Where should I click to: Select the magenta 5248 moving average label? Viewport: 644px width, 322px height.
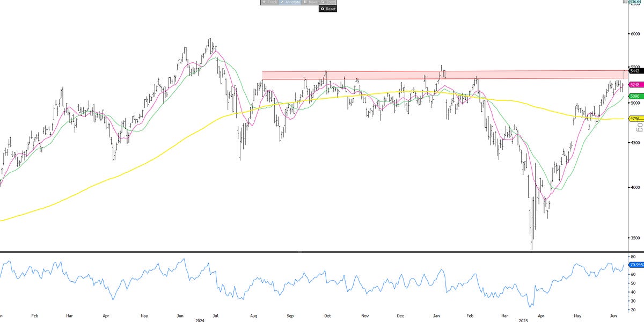(x=634, y=84)
